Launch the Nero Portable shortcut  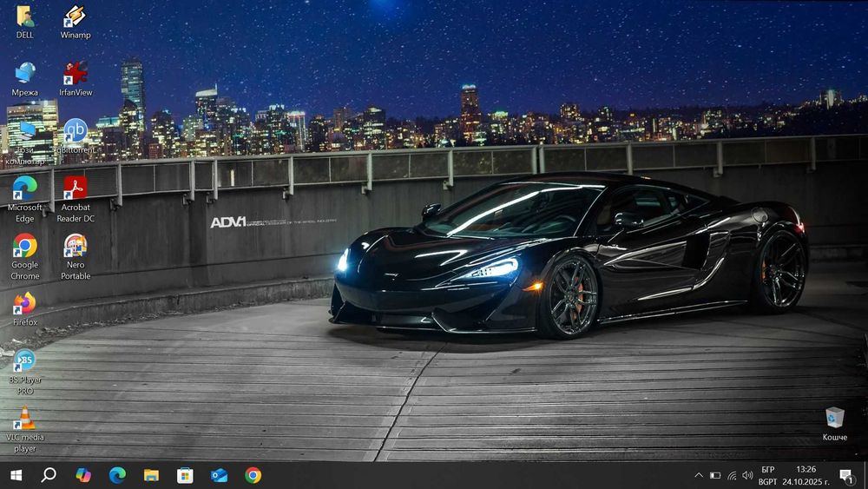pos(76,257)
